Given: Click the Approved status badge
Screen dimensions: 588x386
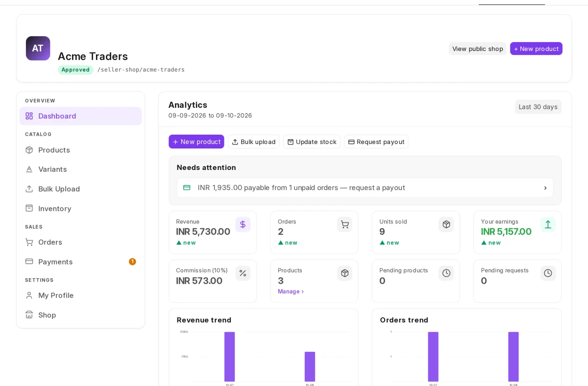Looking at the screenshot, I should 75,70.
